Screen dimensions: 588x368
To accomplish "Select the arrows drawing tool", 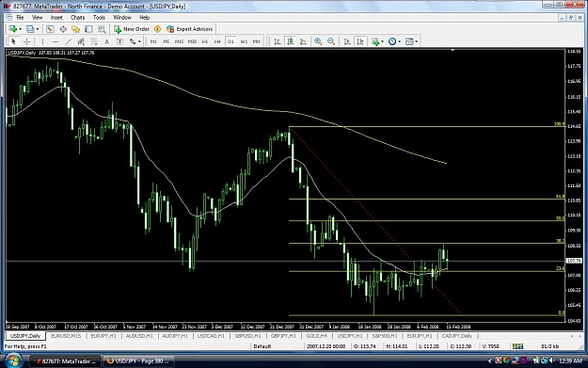I will tap(133, 41).
